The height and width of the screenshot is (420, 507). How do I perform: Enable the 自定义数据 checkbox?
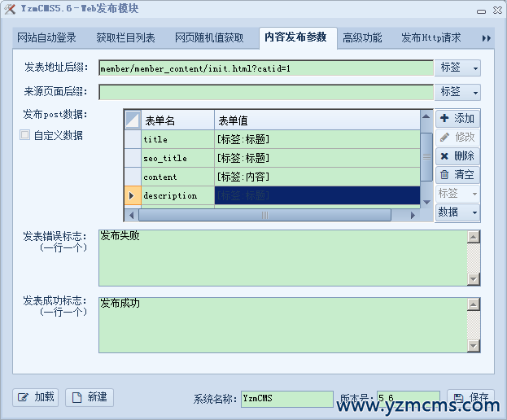pos(25,135)
